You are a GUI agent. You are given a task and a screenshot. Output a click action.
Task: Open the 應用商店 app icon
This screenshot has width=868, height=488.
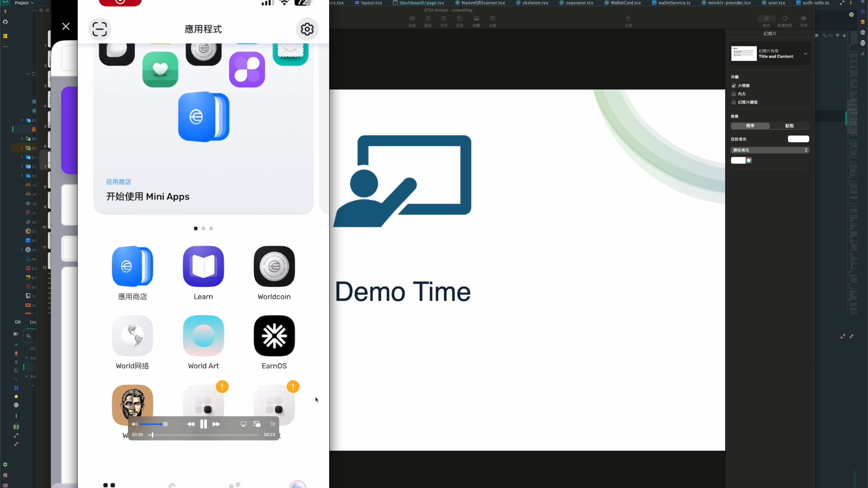point(132,267)
